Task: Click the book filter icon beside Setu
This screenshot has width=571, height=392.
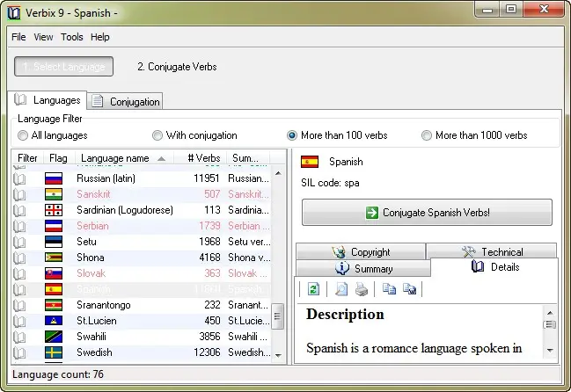Action: pos(19,242)
